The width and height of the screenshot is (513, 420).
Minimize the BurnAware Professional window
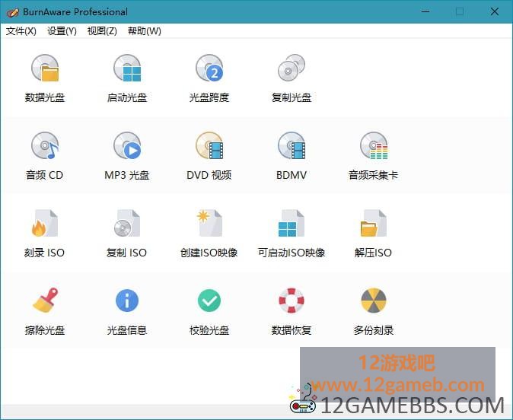pos(425,11)
